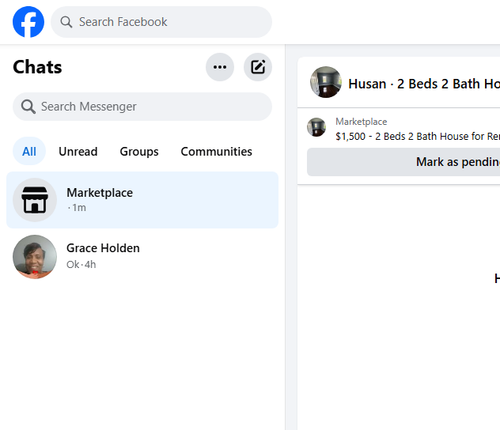
Task: Switch to the Communities tab
Action: coord(216,151)
